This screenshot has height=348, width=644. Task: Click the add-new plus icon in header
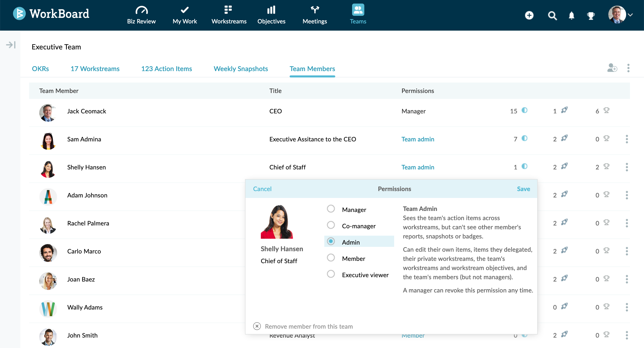coord(529,16)
